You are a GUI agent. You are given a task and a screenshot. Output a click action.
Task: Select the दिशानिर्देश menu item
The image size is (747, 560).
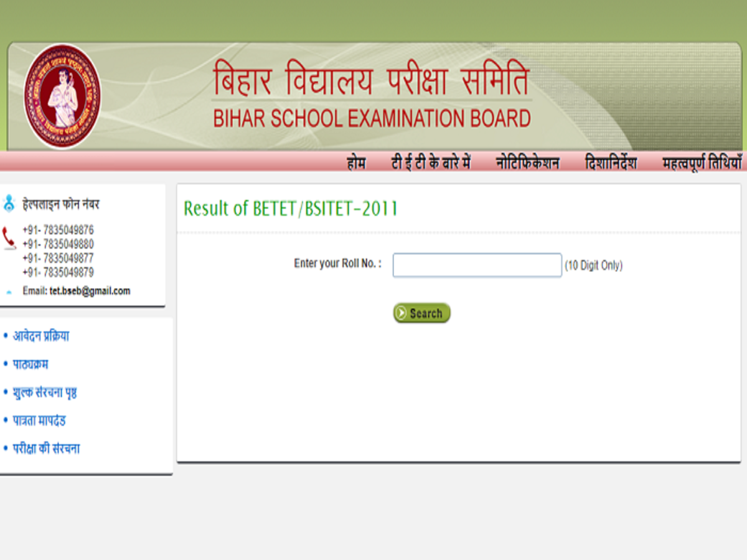(611, 164)
